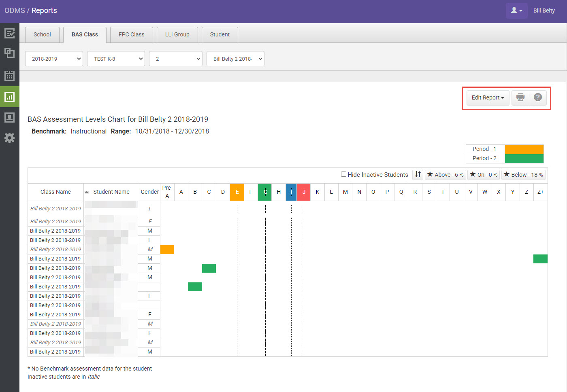
Task: Toggle the Below - 18 % star filter
Action: [523, 175]
